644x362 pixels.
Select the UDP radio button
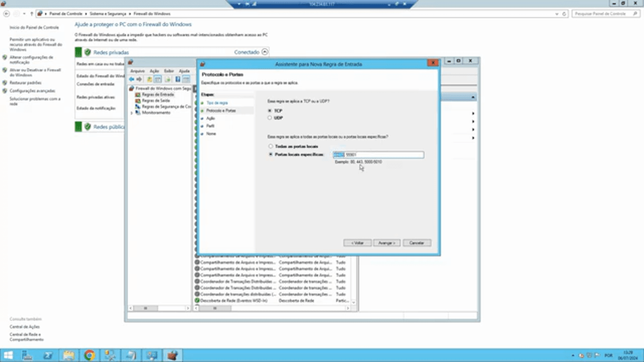coord(270,118)
